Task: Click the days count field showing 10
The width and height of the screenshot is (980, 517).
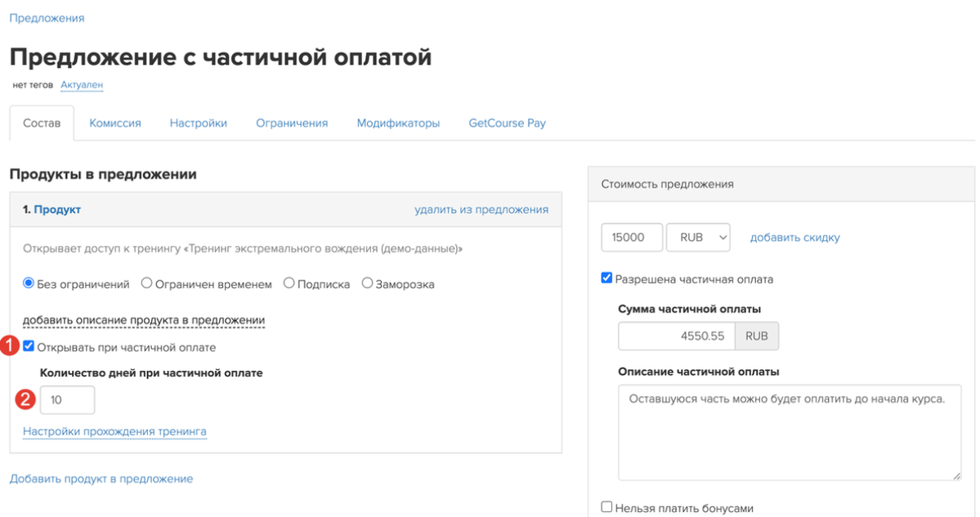Action: click(68, 399)
